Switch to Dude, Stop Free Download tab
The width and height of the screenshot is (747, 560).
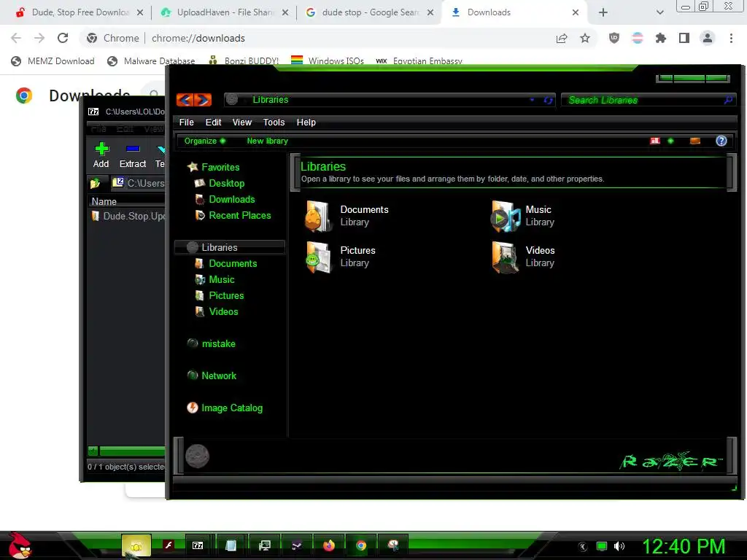78,12
